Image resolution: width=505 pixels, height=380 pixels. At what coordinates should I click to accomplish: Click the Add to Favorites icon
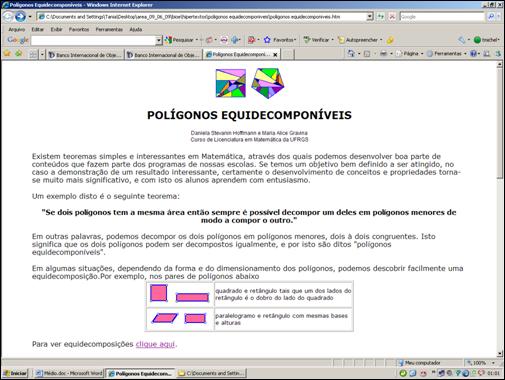19,54
